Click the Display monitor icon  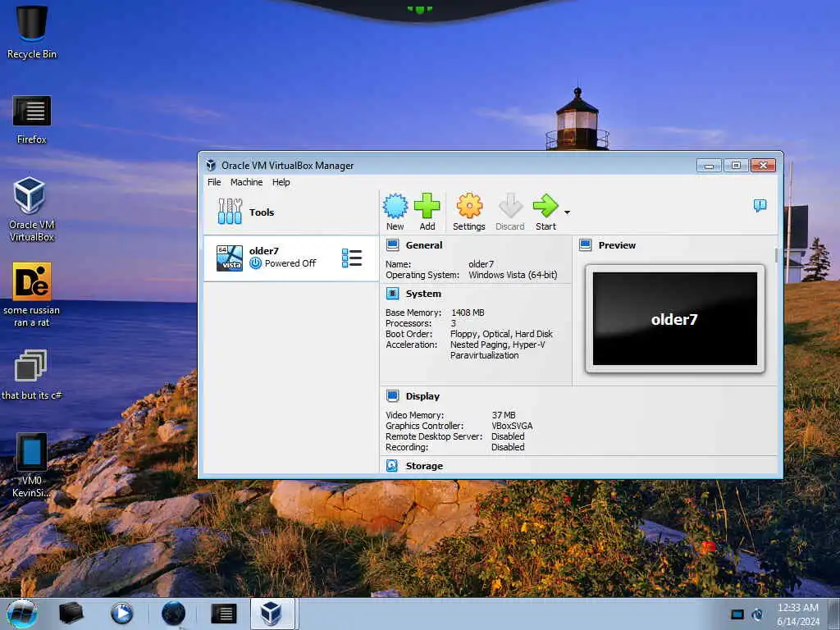[393, 396]
